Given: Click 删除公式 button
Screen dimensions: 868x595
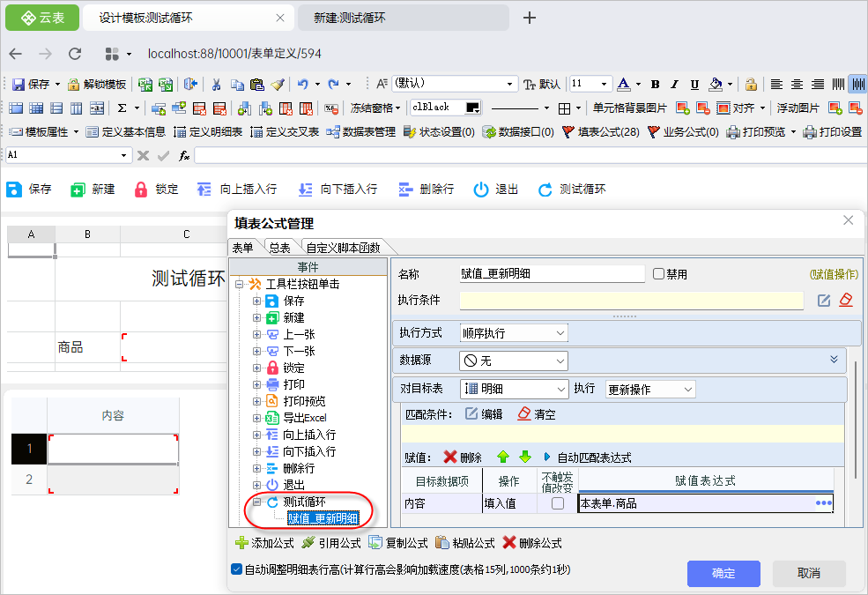Looking at the screenshot, I should coord(532,543).
